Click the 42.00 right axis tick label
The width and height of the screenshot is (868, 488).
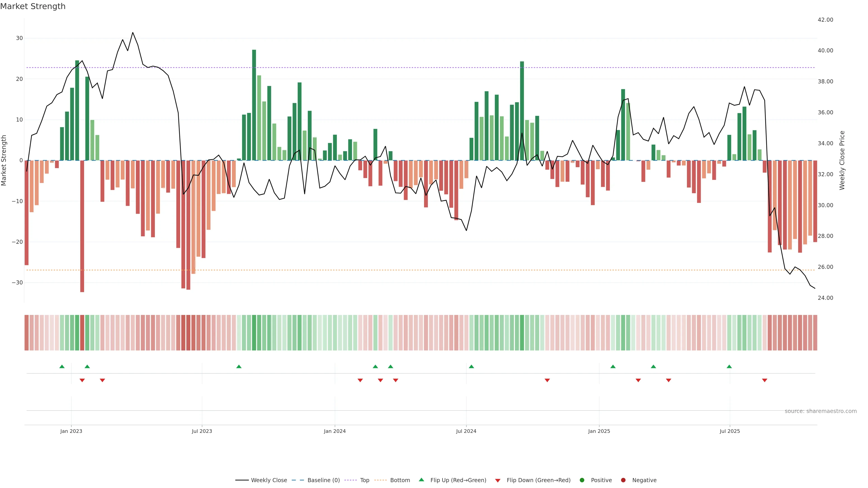(x=825, y=20)
